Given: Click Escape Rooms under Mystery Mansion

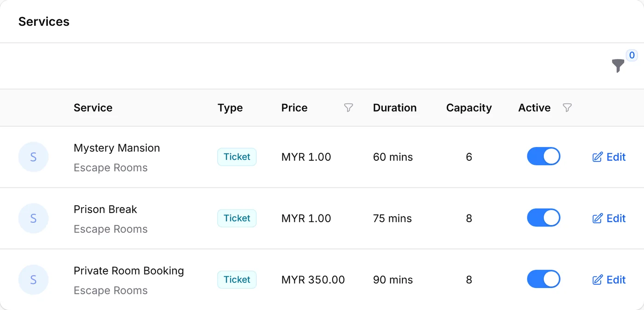Looking at the screenshot, I should 110,168.
